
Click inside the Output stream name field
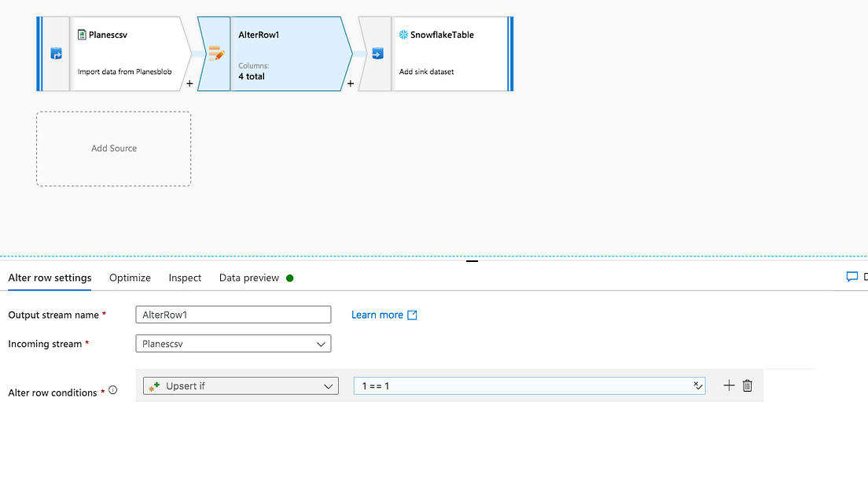pos(233,315)
